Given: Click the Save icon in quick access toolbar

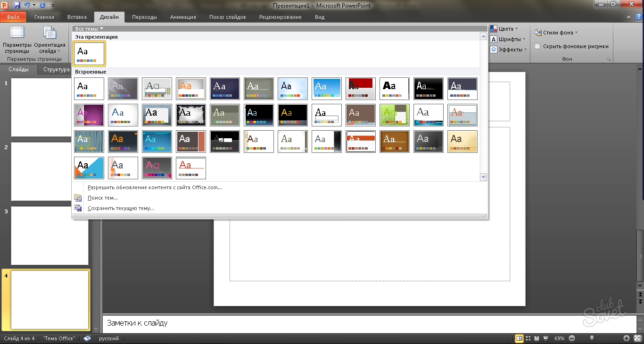Looking at the screenshot, I should (17, 5).
